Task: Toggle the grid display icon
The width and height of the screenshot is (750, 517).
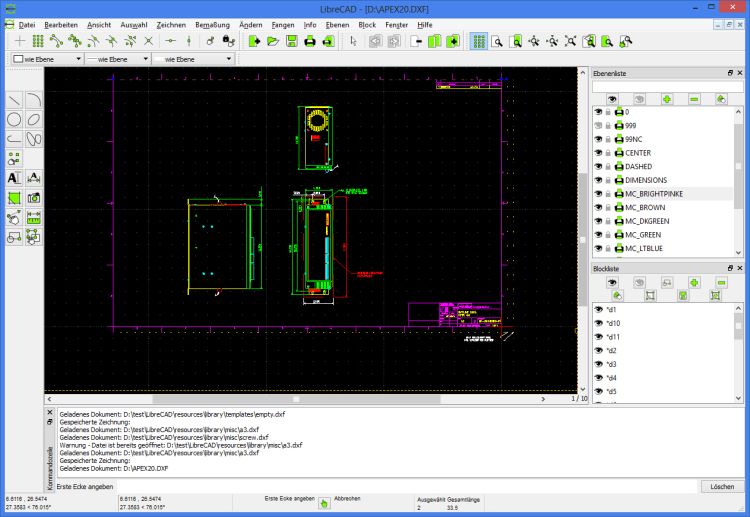Action: coord(479,41)
